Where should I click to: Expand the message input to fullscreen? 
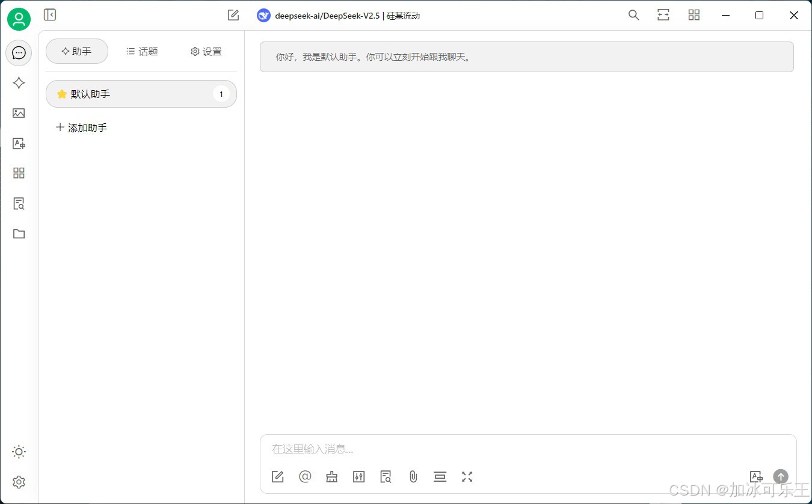click(467, 476)
